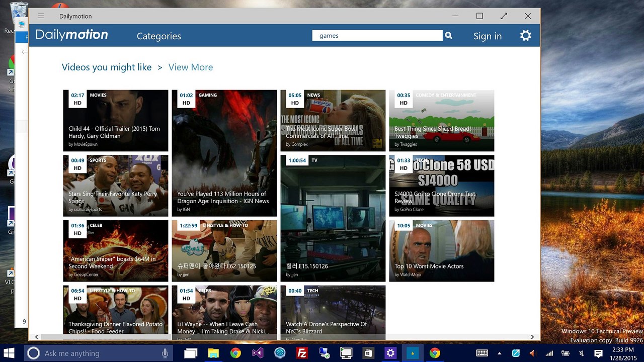Click the network signal tray icon

[549, 353]
